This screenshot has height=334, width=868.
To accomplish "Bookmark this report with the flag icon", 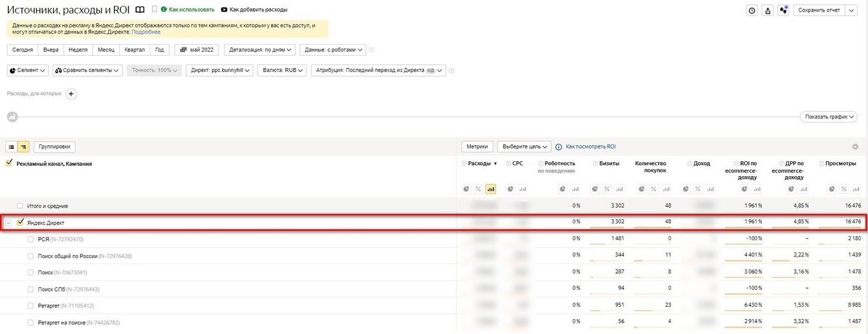I will [154, 10].
